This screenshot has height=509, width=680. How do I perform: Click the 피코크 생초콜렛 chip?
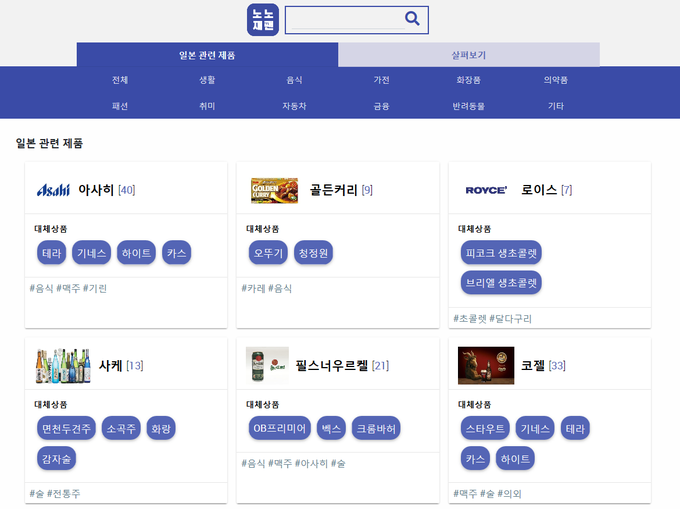click(501, 253)
